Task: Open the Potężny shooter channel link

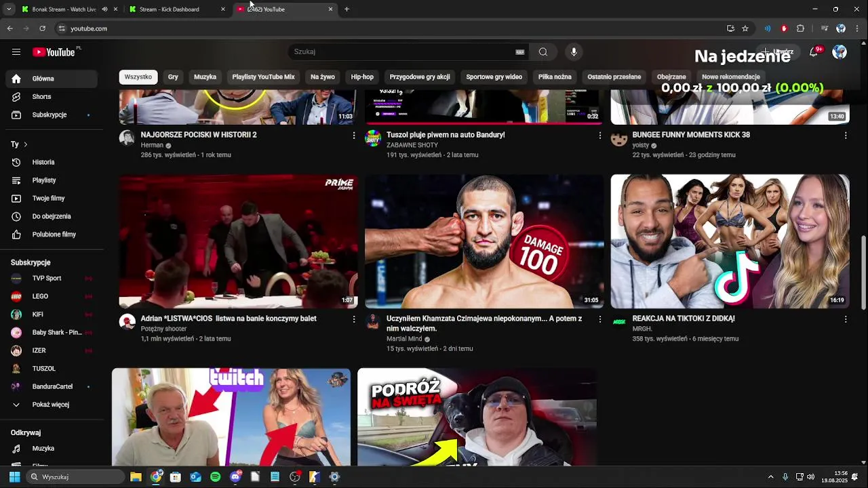Action: [x=163, y=329]
